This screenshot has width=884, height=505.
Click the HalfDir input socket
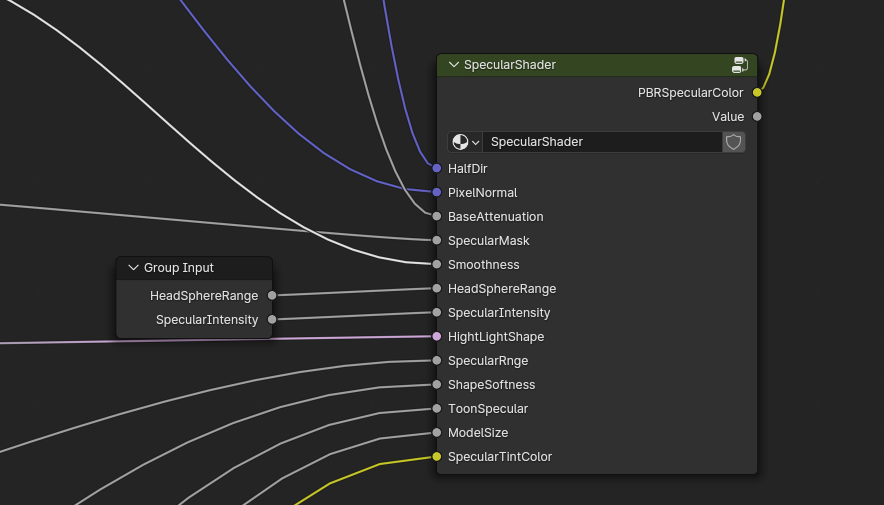click(437, 169)
